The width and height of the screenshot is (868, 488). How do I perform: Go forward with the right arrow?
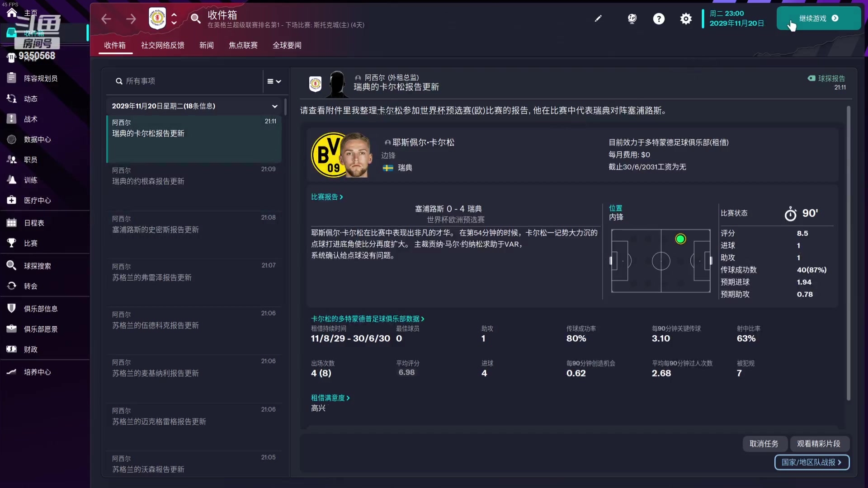click(131, 19)
